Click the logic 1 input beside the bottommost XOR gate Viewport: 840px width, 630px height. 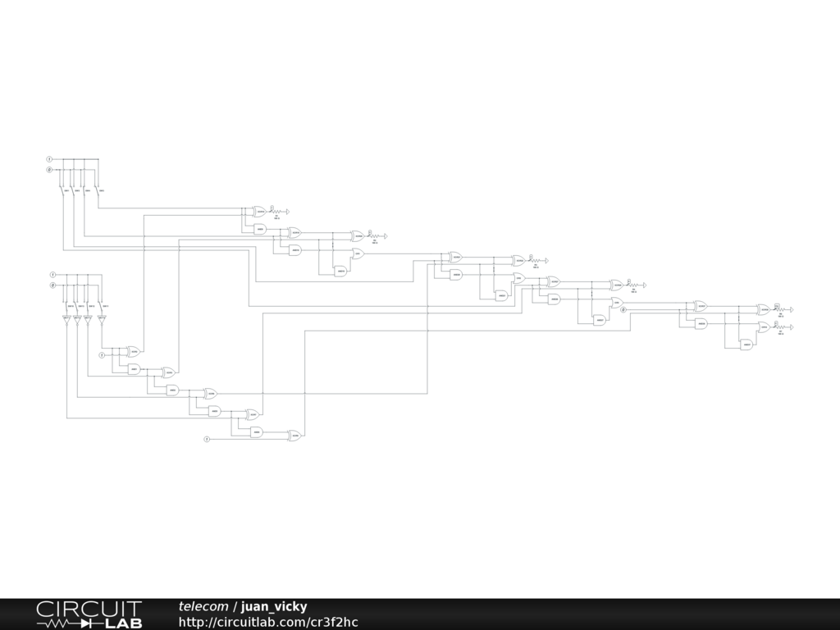coord(207,440)
